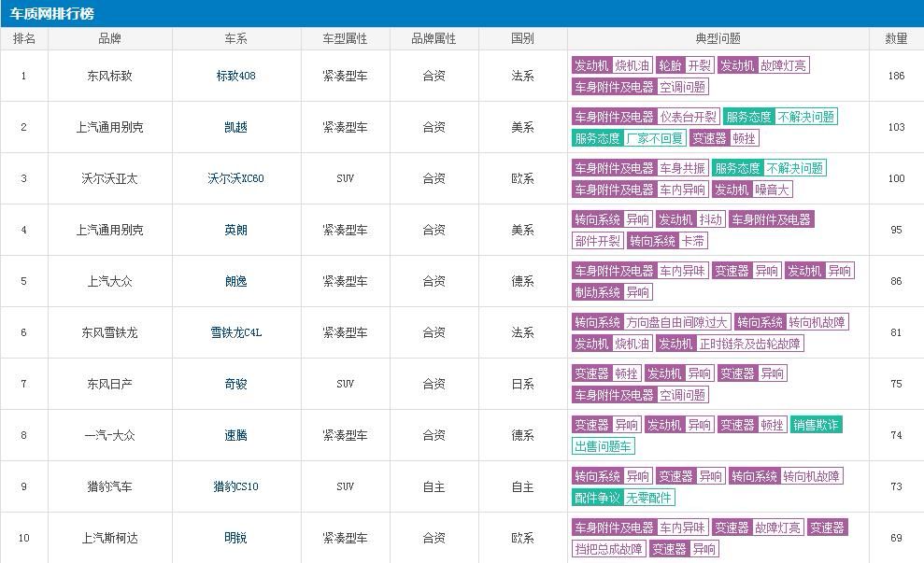924x563 pixels.
Task: Open the 凯越 model details page
Action: click(x=235, y=127)
